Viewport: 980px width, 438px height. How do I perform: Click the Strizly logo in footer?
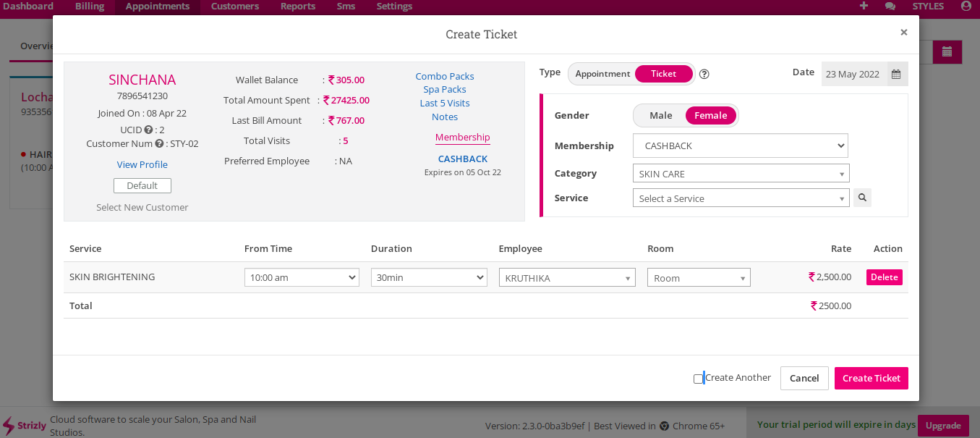[25, 426]
